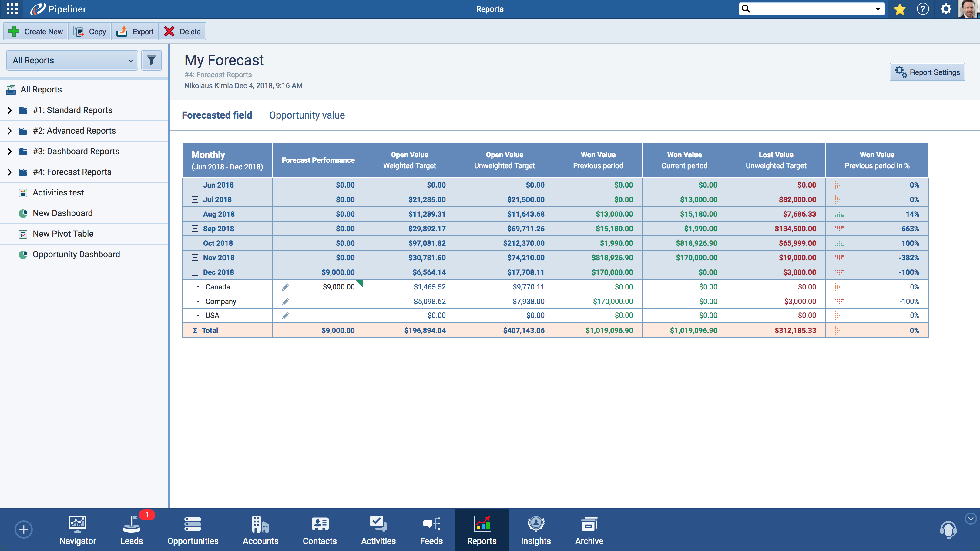Open the app grid launcher icon

(12, 9)
